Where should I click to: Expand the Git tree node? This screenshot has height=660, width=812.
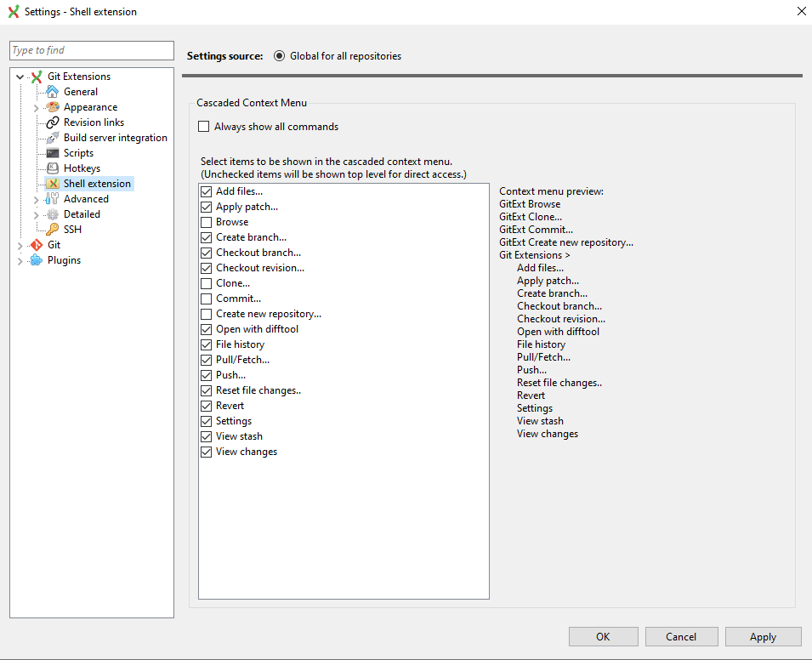click(20, 246)
